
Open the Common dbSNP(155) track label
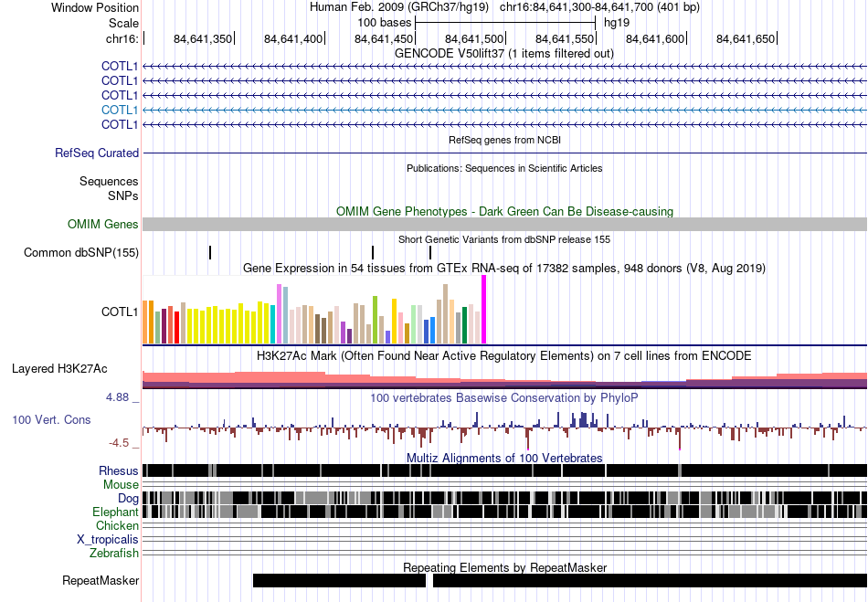coord(81,253)
